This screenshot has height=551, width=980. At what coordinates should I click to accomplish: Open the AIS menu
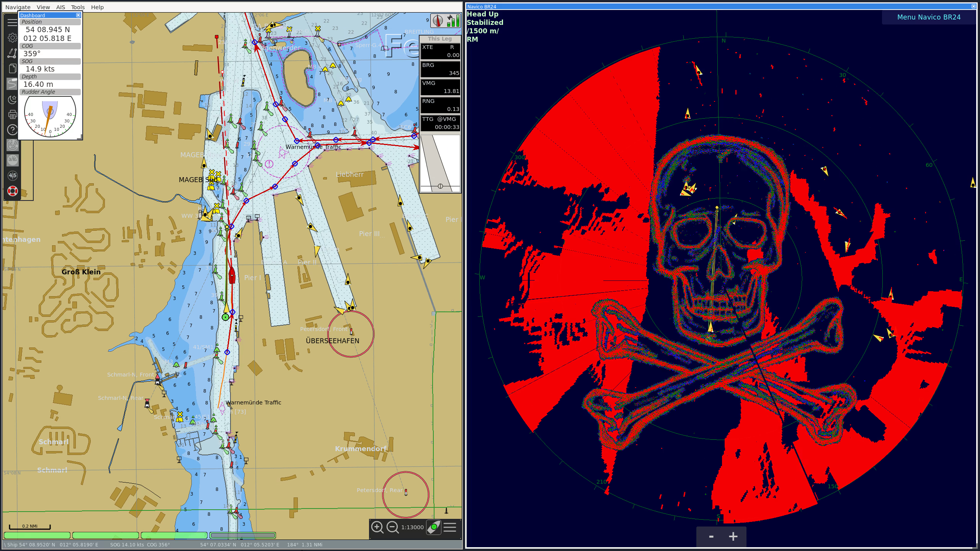(x=60, y=7)
